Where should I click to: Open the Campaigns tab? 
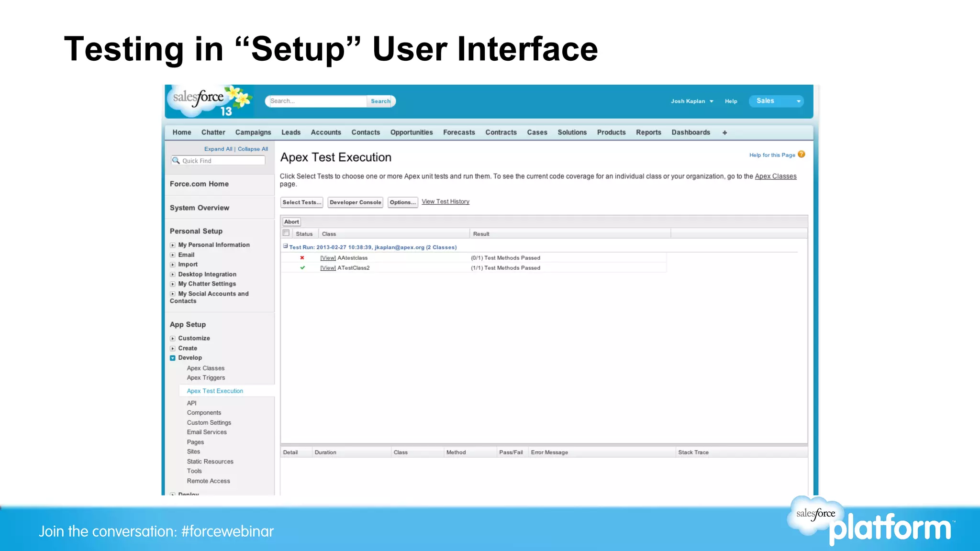click(x=253, y=132)
